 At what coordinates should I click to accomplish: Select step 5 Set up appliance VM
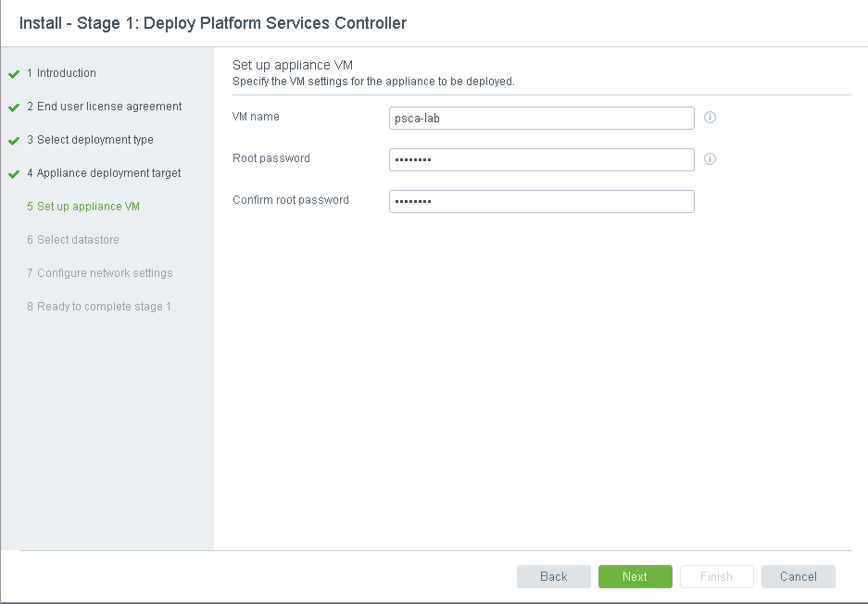click(x=83, y=207)
